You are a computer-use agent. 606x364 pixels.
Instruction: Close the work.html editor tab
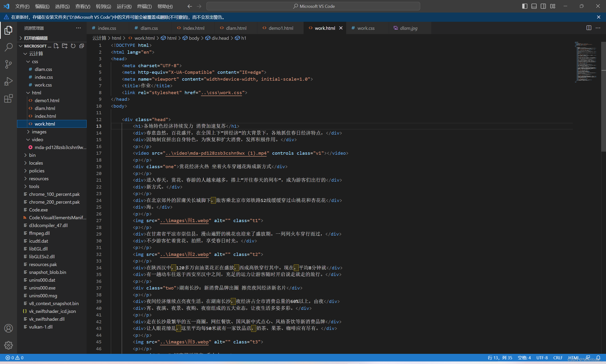click(x=341, y=28)
